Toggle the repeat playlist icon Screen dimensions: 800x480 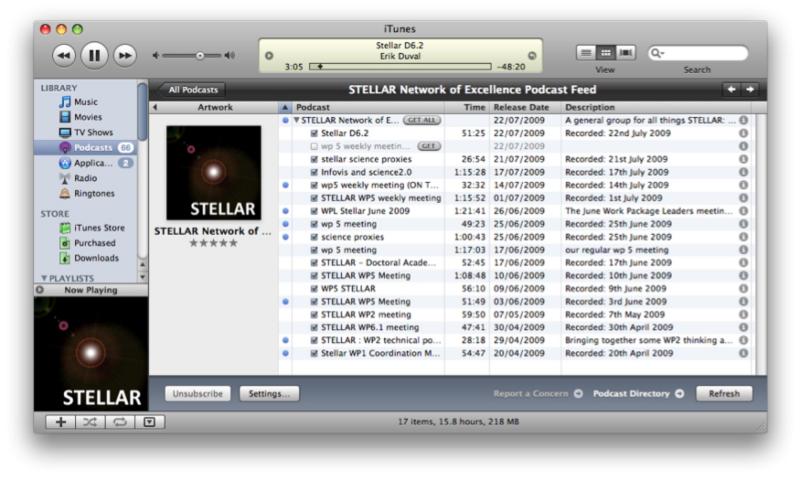click(119, 422)
